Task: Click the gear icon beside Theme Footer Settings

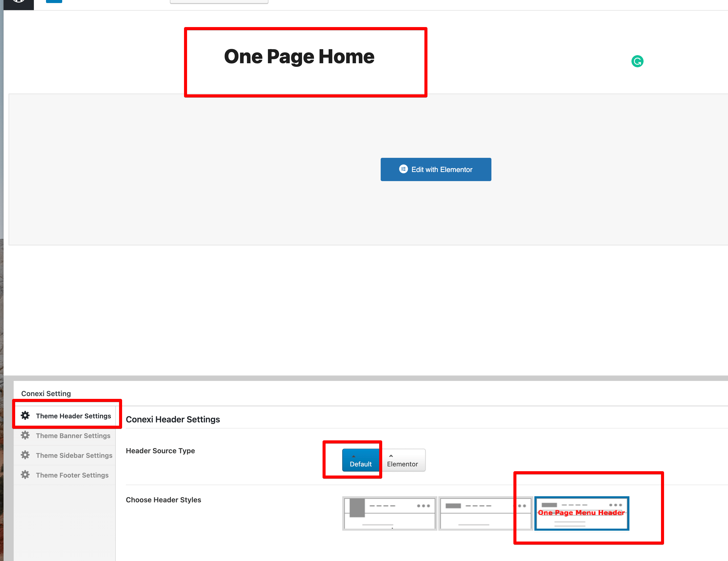Action: pos(25,474)
